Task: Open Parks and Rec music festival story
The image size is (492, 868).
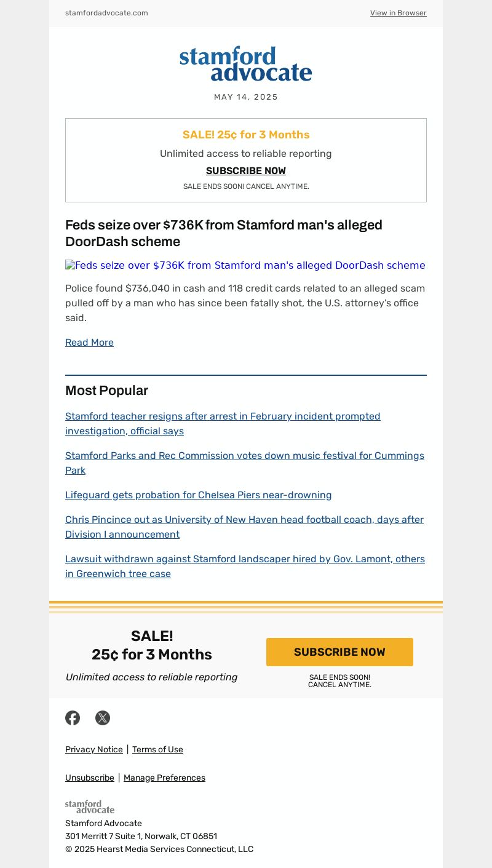Action: [244, 463]
